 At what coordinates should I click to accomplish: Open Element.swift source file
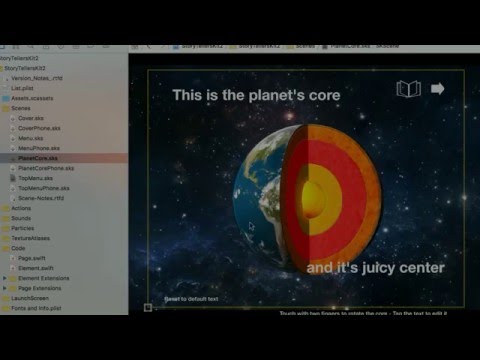point(36,268)
